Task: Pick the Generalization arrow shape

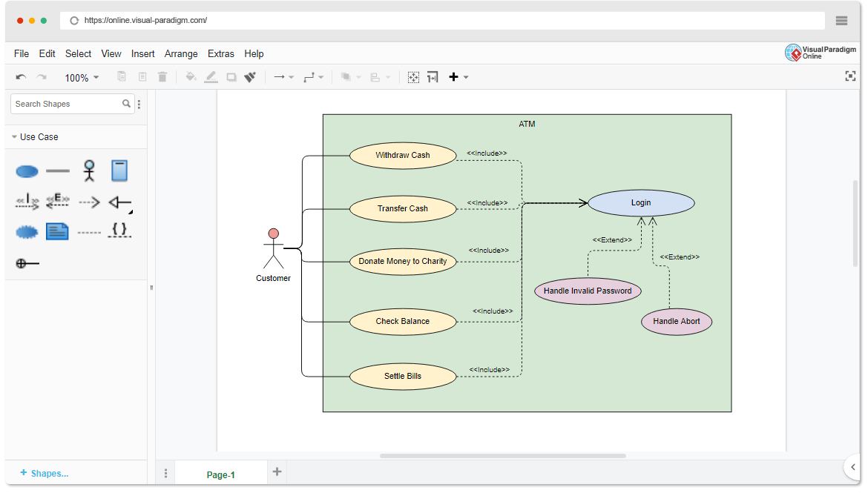Action: [119, 202]
